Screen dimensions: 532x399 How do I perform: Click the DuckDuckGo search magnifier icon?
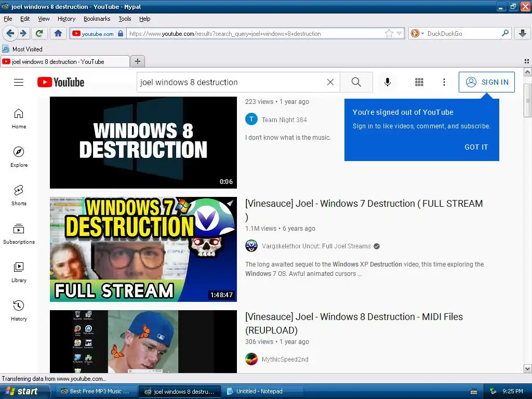[505, 33]
